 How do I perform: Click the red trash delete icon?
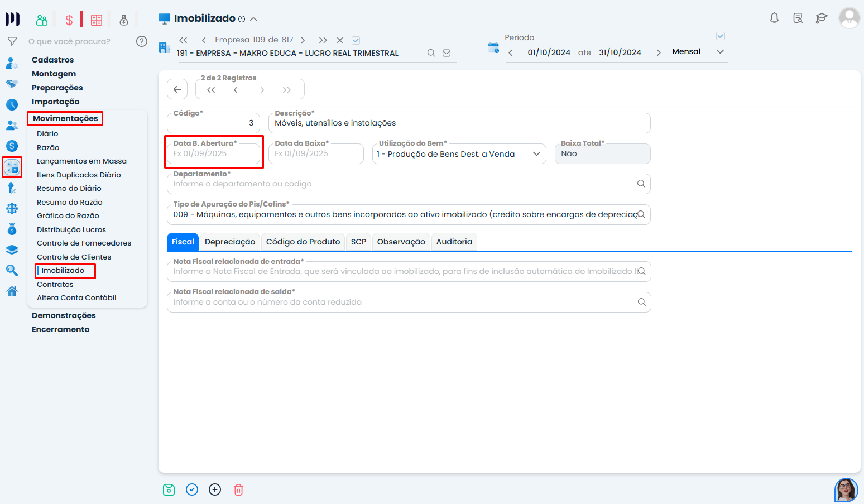tap(238, 489)
